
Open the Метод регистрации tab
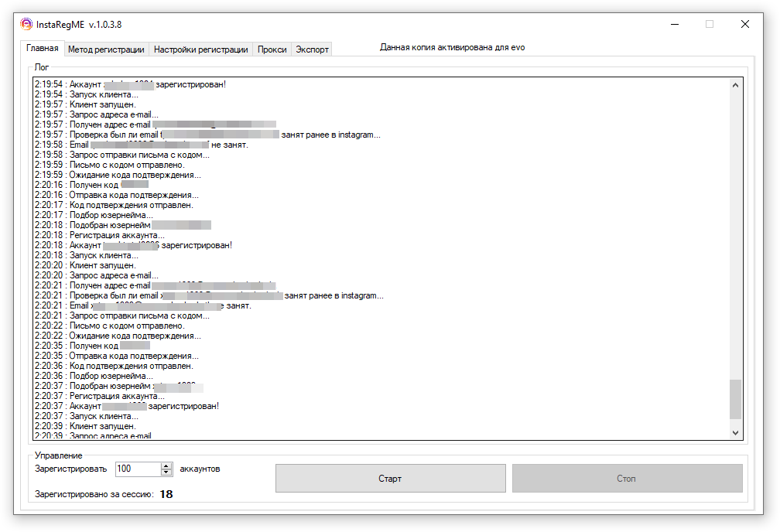pos(106,49)
